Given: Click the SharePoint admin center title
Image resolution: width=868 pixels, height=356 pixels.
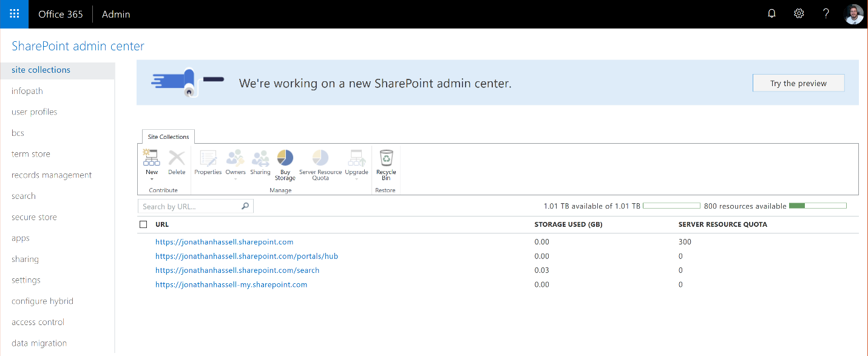Looking at the screenshot, I should click(x=78, y=46).
